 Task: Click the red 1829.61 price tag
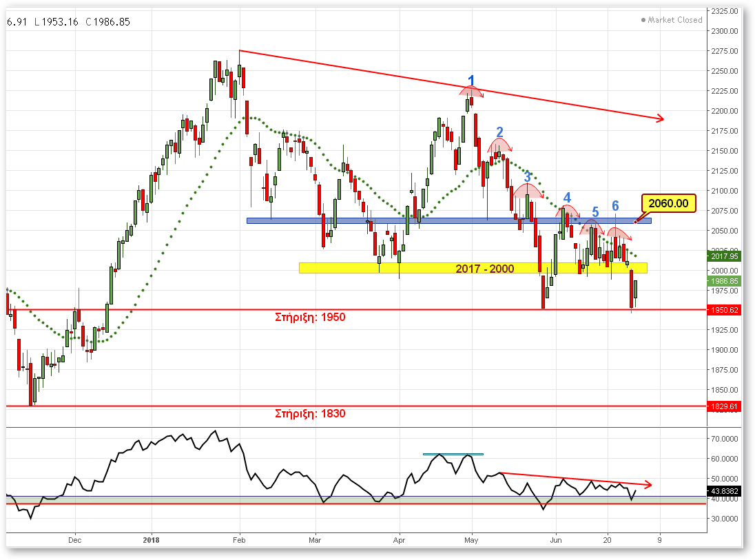click(x=724, y=406)
